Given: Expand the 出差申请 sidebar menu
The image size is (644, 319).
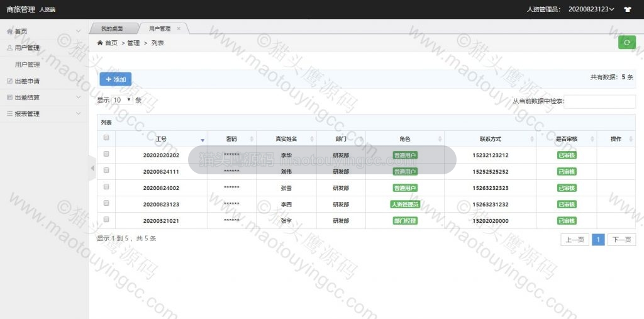Looking at the screenshot, I should [x=44, y=81].
